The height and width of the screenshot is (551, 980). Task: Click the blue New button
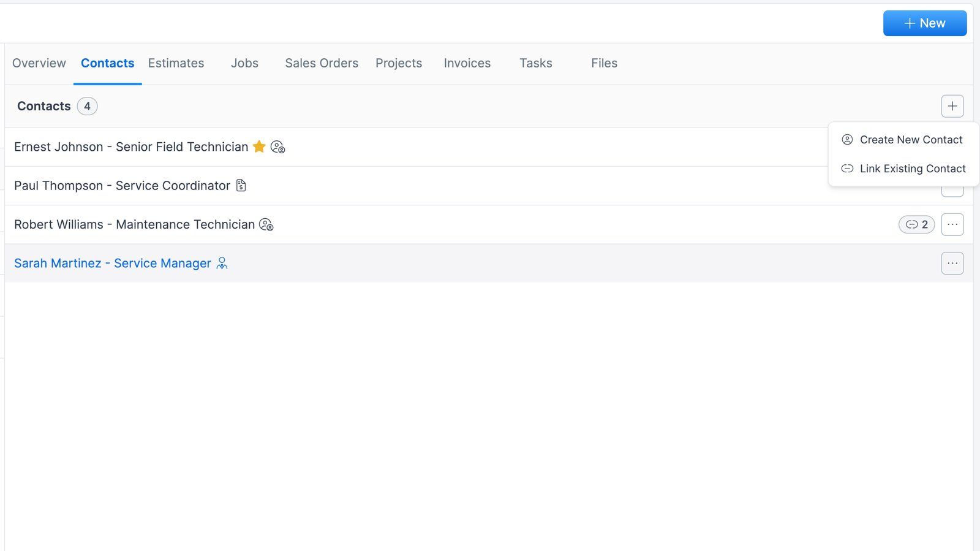pos(925,23)
